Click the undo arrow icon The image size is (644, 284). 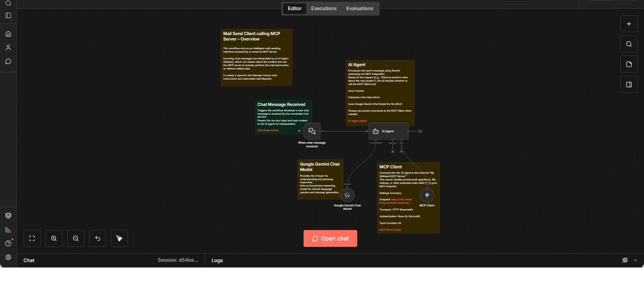pyautogui.click(x=98, y=238)
